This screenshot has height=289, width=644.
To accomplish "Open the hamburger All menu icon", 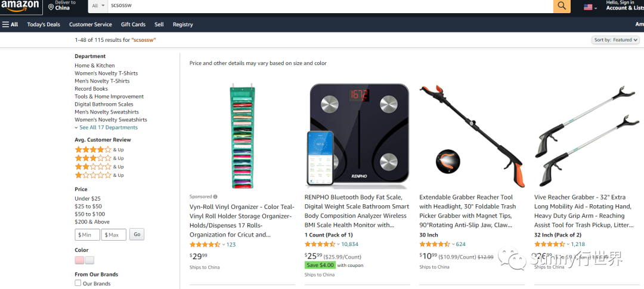I will 5,24.
